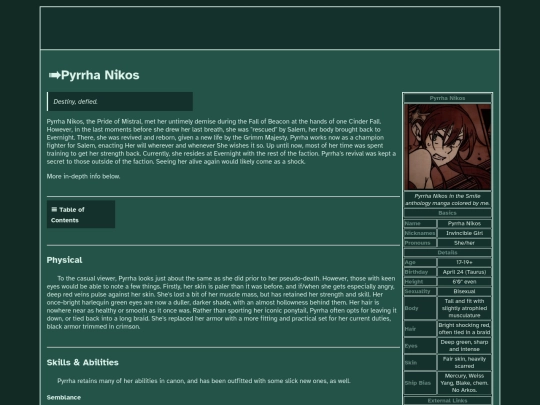Click the Nicknames label in infobox
The height and width of the screenshot is (405, 540).
coord(420,233)
